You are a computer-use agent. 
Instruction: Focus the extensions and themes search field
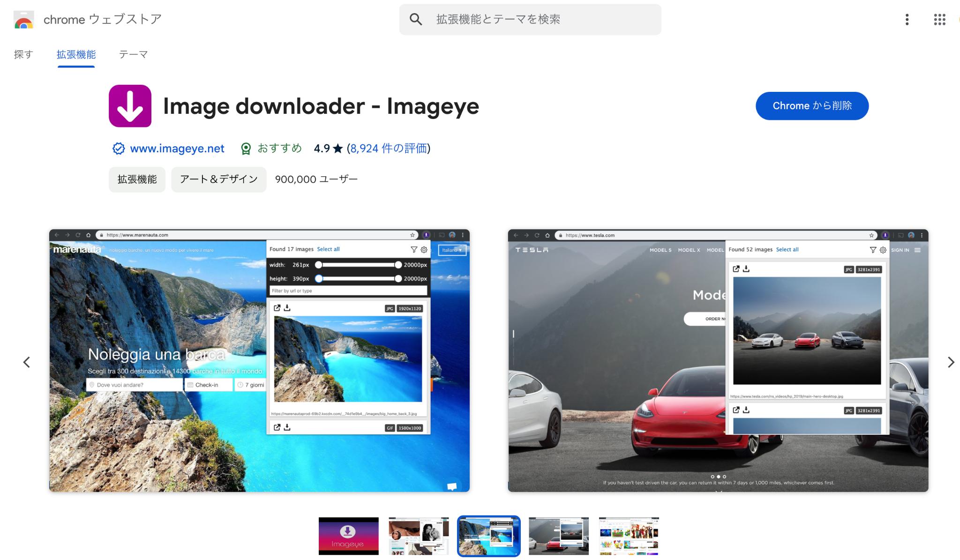530,19
